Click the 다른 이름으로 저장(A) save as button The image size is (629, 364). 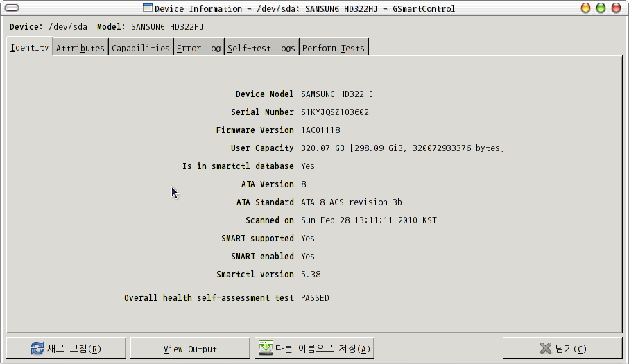click(x=314, y=348)
